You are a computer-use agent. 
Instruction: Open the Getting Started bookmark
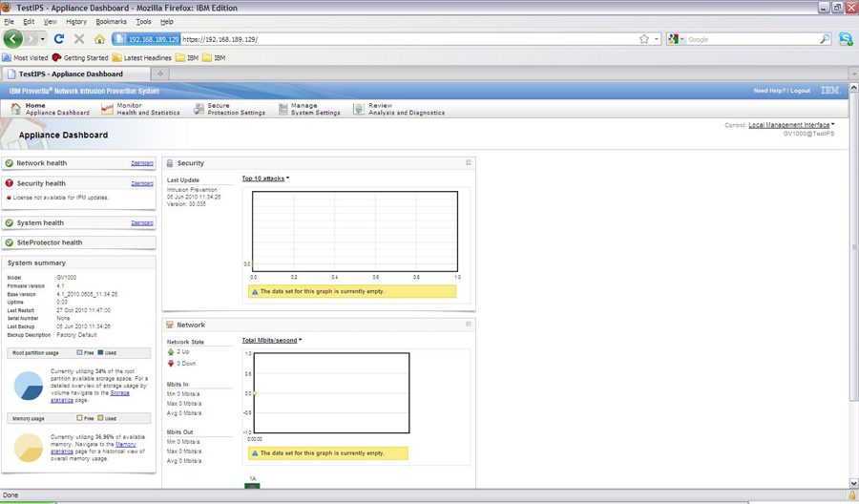80,57
